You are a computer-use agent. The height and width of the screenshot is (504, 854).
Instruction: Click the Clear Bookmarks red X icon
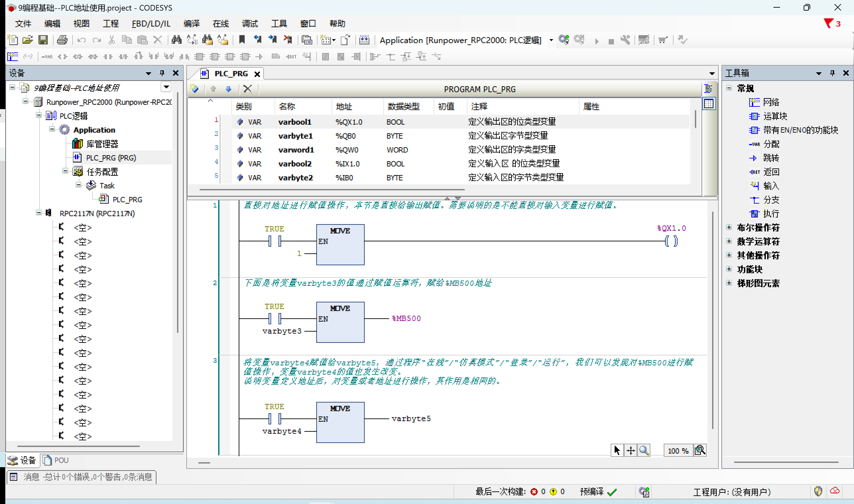(288, 40)
